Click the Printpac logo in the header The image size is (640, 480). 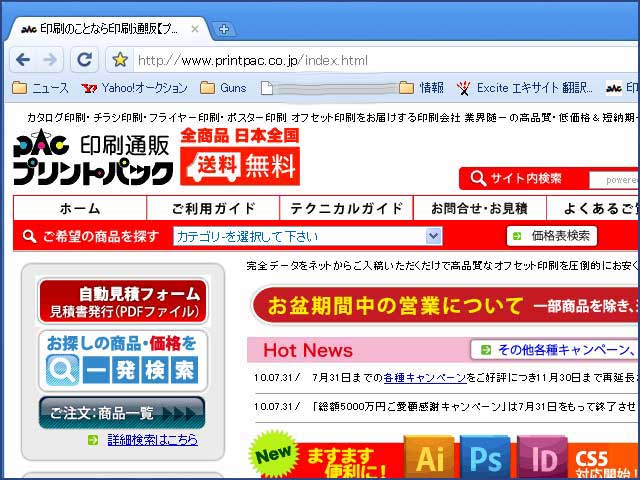tap(93, 159)
